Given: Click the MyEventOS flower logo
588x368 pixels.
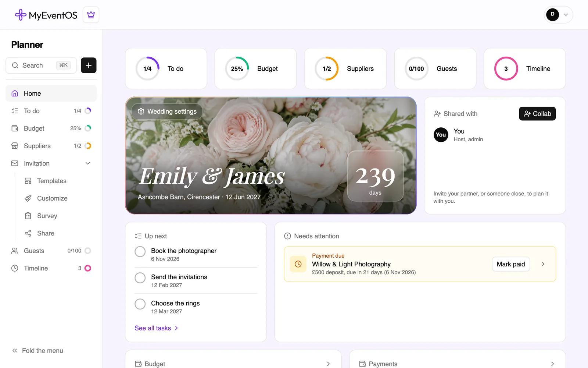Looking at the screenshot, I should click(x=20, y=15).
